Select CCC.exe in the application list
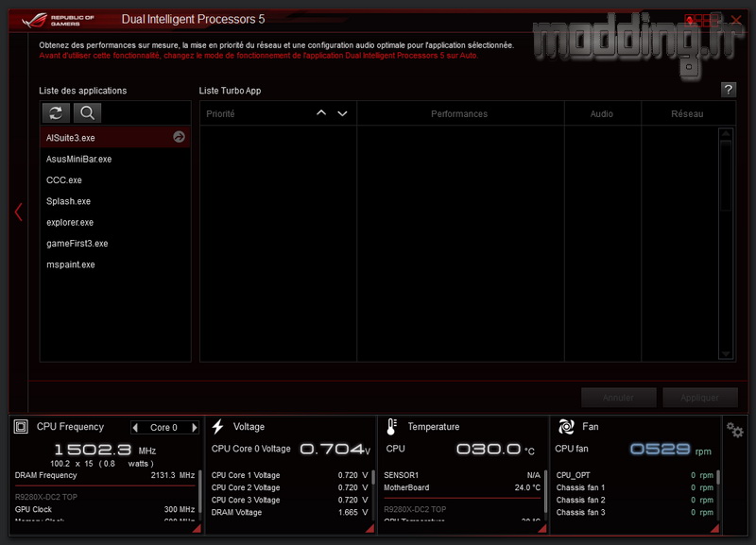 (115, 180)
